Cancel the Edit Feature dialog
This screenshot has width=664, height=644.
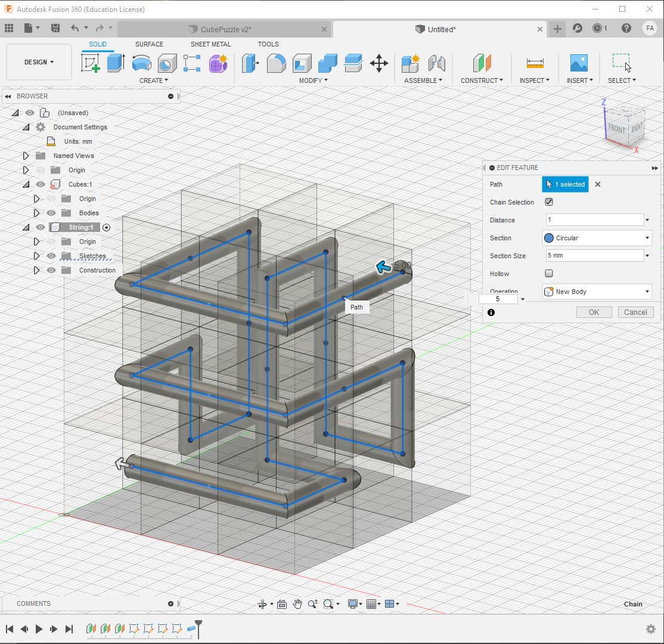point(635,312)
